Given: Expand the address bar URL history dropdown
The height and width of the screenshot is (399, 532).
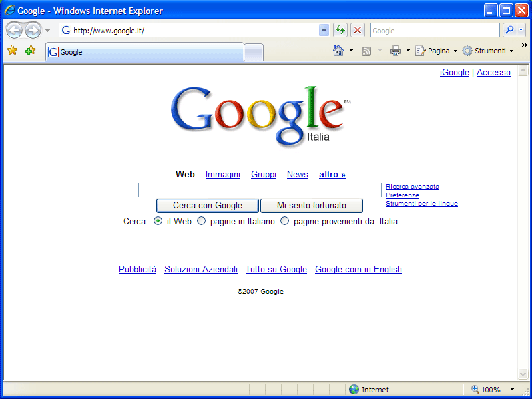Looking at the screenshot, I should pos(324,31).
